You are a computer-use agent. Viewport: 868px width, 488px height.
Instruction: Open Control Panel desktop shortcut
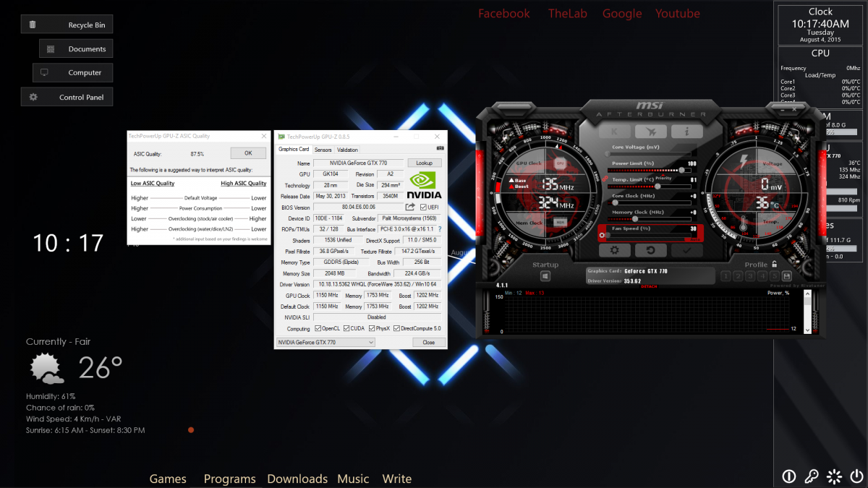(x=67, y=97)
